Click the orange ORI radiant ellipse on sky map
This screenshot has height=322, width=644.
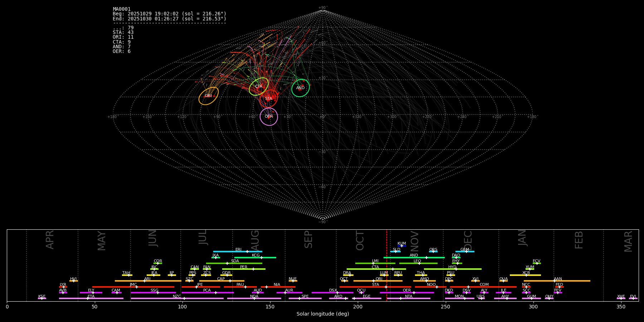[x=209, y=96]
